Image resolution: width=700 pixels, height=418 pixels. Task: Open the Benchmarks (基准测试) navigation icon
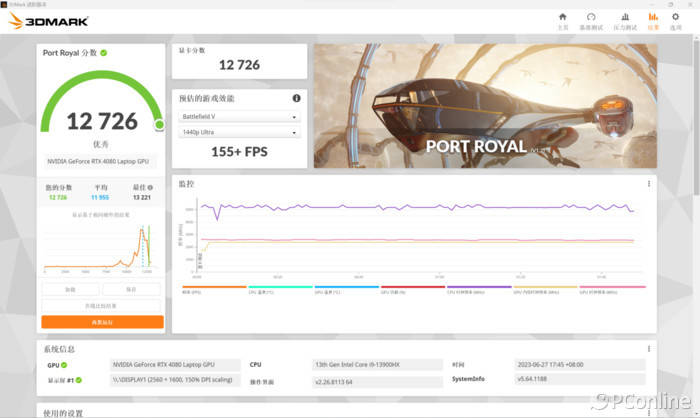[591, 20]
